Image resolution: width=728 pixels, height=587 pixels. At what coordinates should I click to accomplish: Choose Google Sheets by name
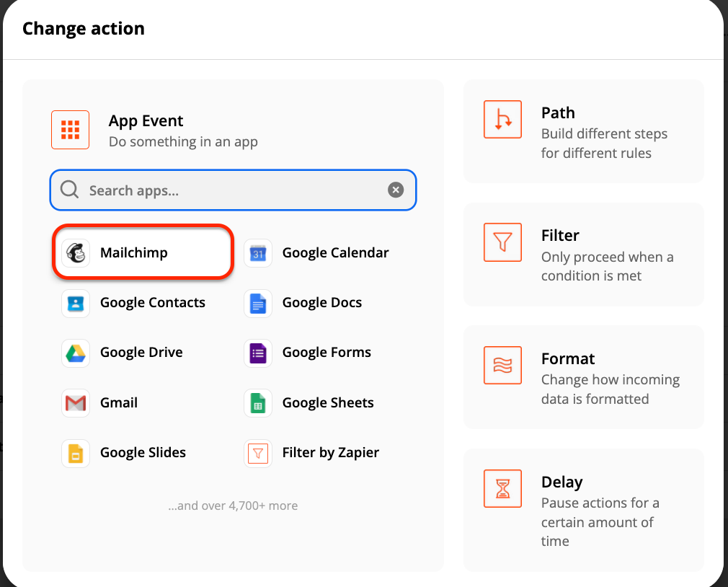point(328,402)
